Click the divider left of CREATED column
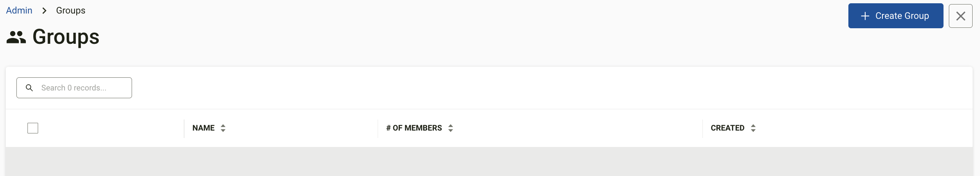 coord(702,129)
